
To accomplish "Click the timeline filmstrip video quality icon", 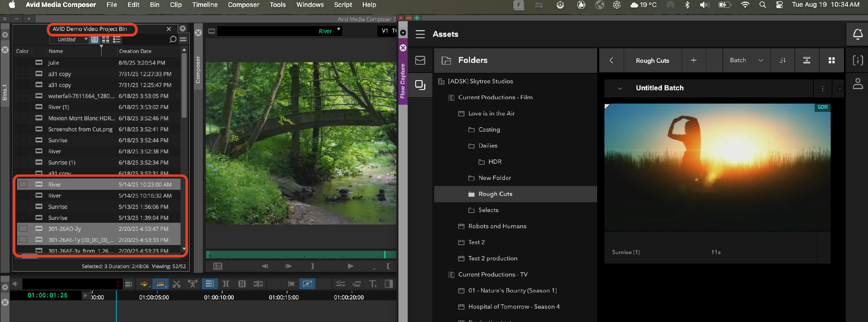I will [128, 284].
